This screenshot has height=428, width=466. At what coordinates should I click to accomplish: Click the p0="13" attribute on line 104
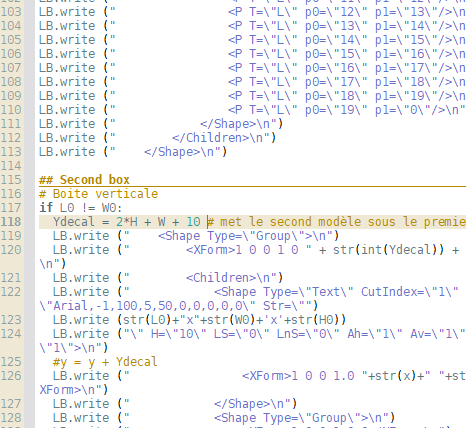pyautogui.click(x=336, y=26)
